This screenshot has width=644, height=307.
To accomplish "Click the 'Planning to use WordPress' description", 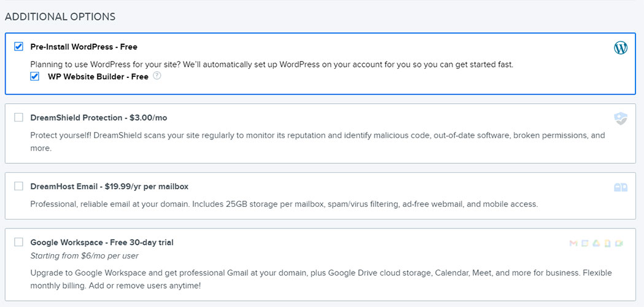I will click(x=272, y=64).
